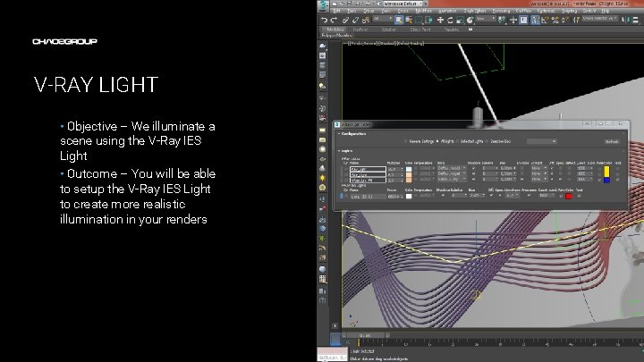This screenshot has height=362, width=644.
Task: Open the Rendering menu
Action: (501, 11)
